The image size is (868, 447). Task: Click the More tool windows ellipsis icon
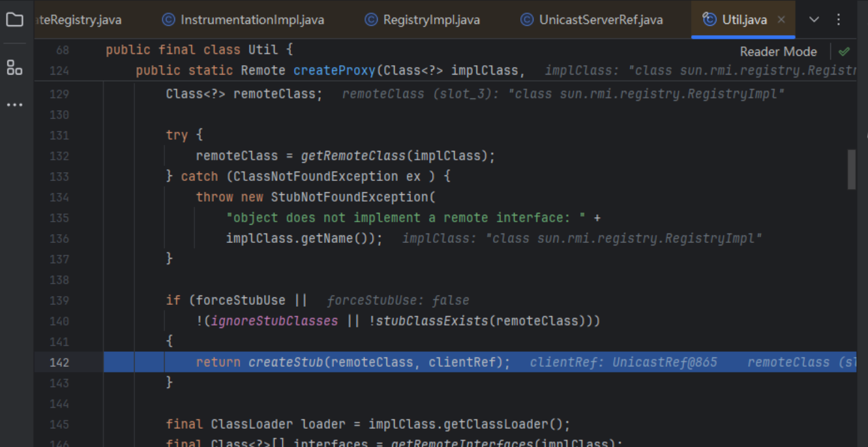tap(14, 105)
